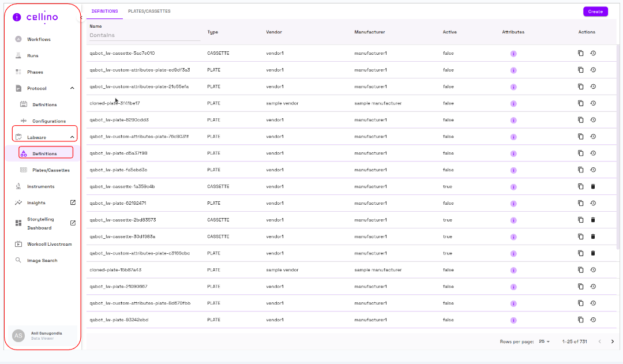Image resolution: width=623 pixels, height=364 pixels.
Task: Collapse the Protocol section
Action: 72,88
